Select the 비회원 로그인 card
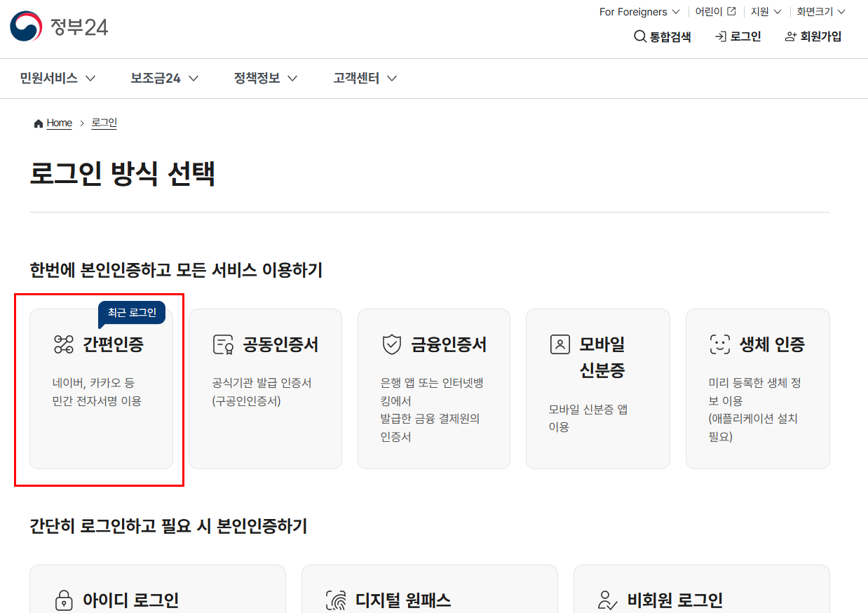The image size is (868, 613). click(x=702, y=589)
